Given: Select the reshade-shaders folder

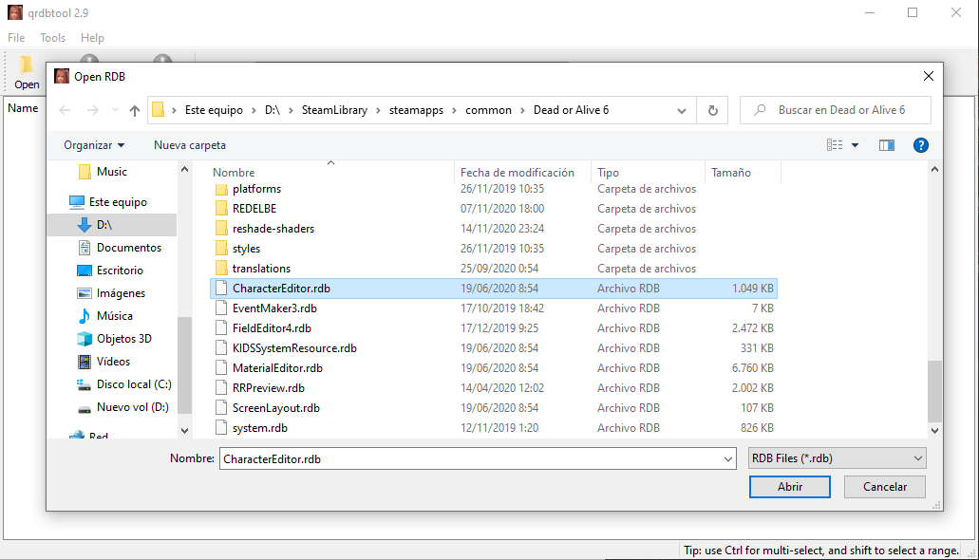Looking at the screenshot, I should pyautogui.click(x=493, y=229).
